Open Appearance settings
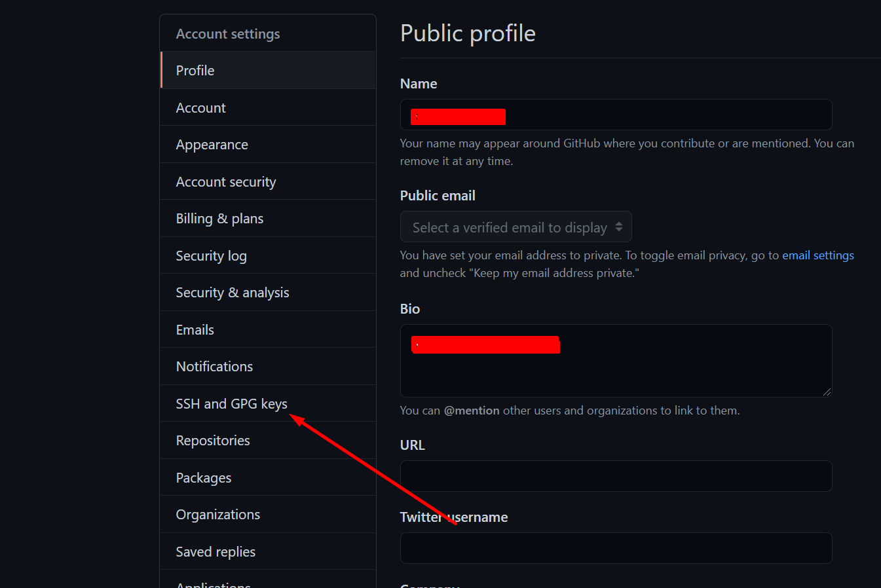This screenshot has width=881, height=588. (212, 144)
